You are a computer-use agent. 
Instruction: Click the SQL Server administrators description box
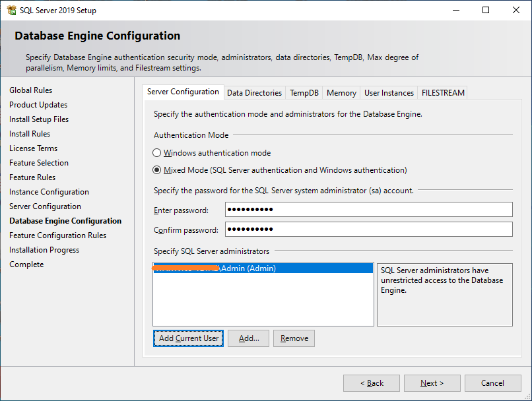coord(445,295)
